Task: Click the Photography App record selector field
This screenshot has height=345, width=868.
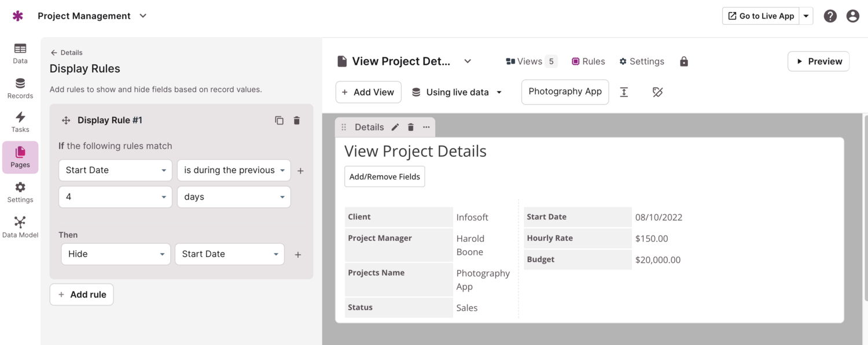Action: 565,92
